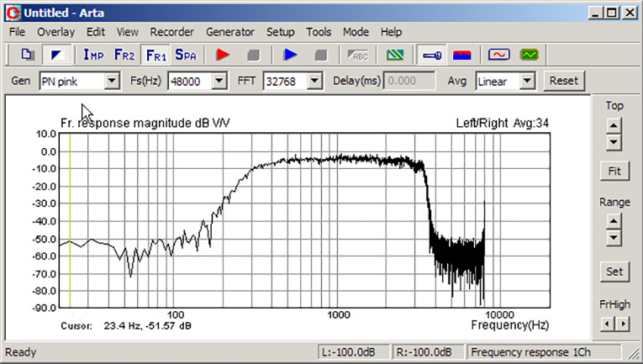Viewport: 643px width, 364px height.
Task: Toggle the green-background curve view icon
Action: (x=529, y=55)
